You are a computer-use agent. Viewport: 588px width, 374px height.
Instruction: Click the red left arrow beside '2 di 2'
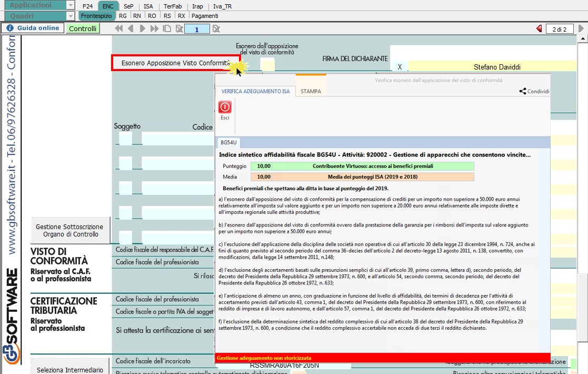[539, 28]
